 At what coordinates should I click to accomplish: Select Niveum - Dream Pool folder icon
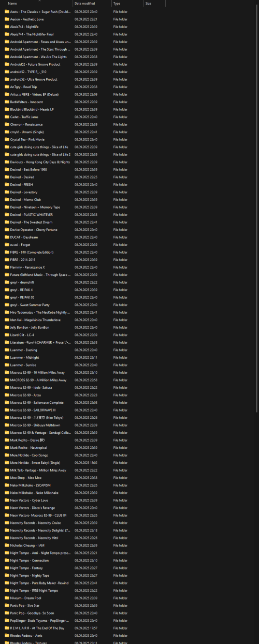[x=7, y=598]
